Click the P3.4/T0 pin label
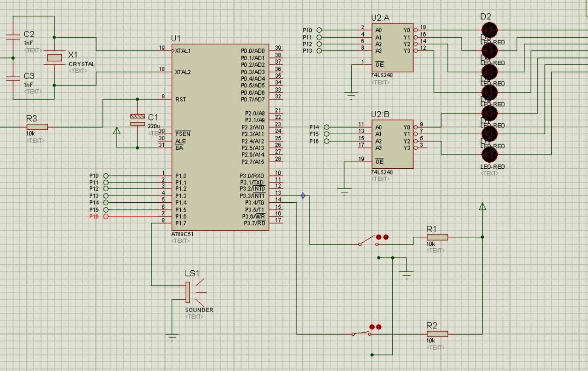The height and width of the screenshot is (371, 588). (x=255, y=203)
